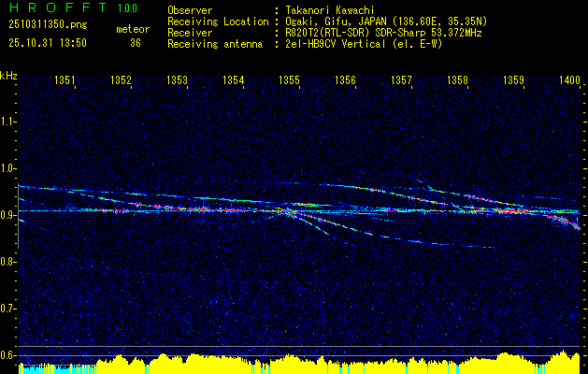
Task: Click the 1352 time axis marker
Action: point(122,79)
